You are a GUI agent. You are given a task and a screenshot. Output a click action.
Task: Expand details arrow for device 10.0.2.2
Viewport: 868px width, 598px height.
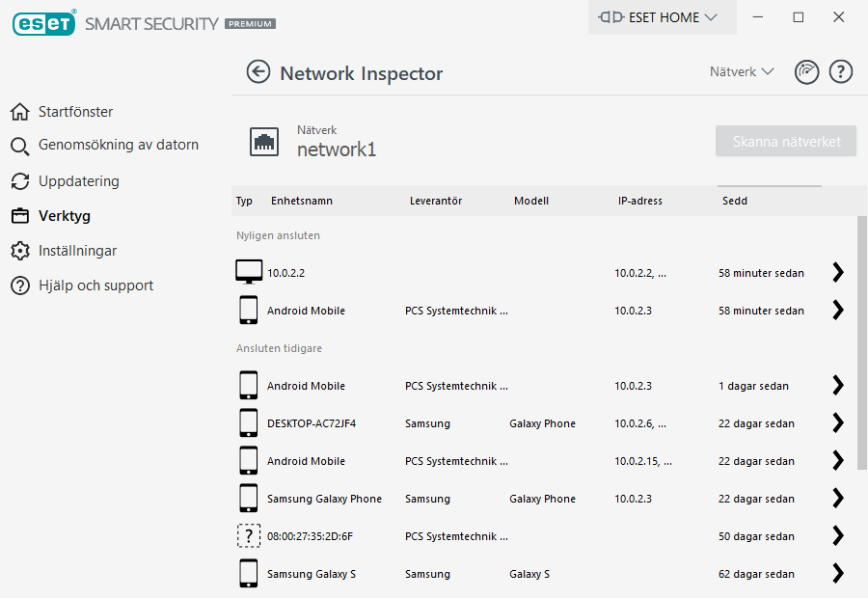(x=837, y=273)
